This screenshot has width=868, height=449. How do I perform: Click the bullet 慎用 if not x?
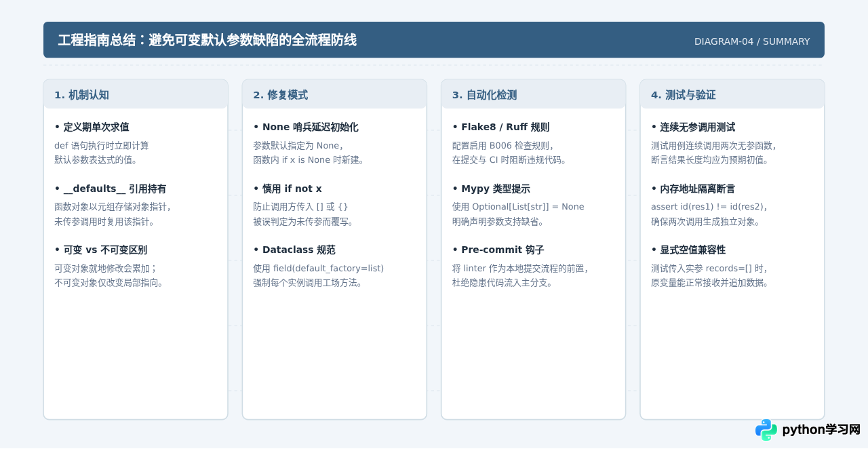click(x=288, y=189)
